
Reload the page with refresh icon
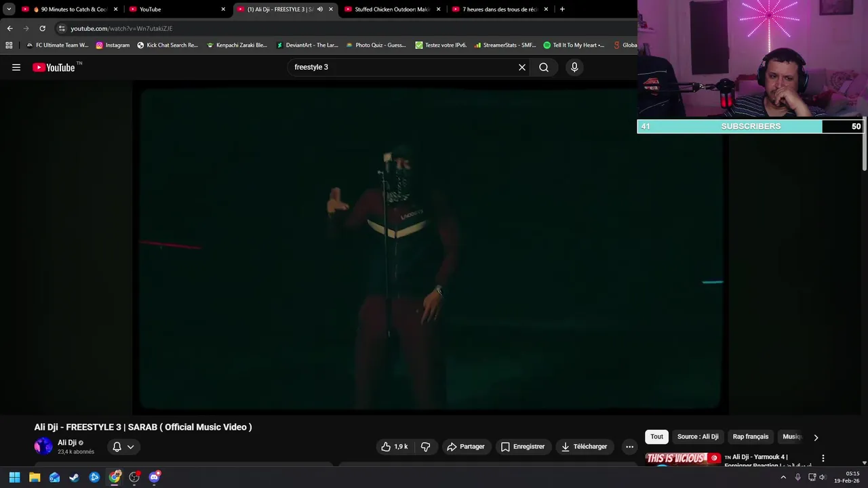pos(42,28)
